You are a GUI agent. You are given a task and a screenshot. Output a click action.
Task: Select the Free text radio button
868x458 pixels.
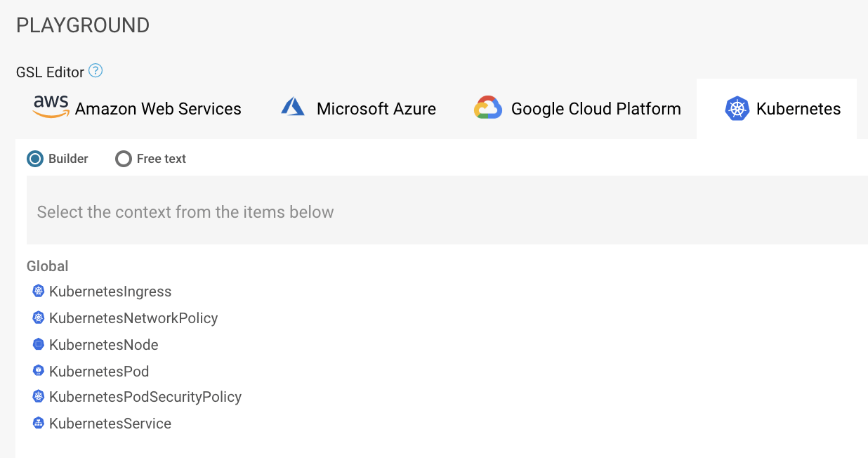pos(124,159)
